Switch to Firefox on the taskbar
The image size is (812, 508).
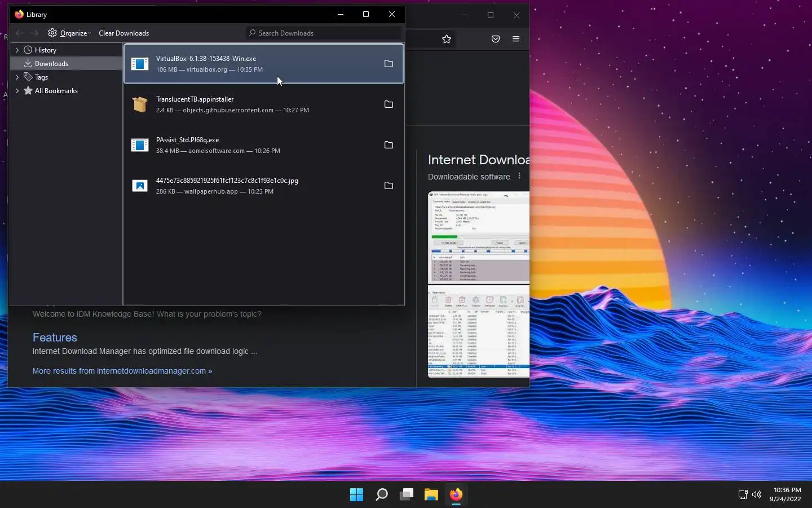pyautogui.click(x=456, y=494)
